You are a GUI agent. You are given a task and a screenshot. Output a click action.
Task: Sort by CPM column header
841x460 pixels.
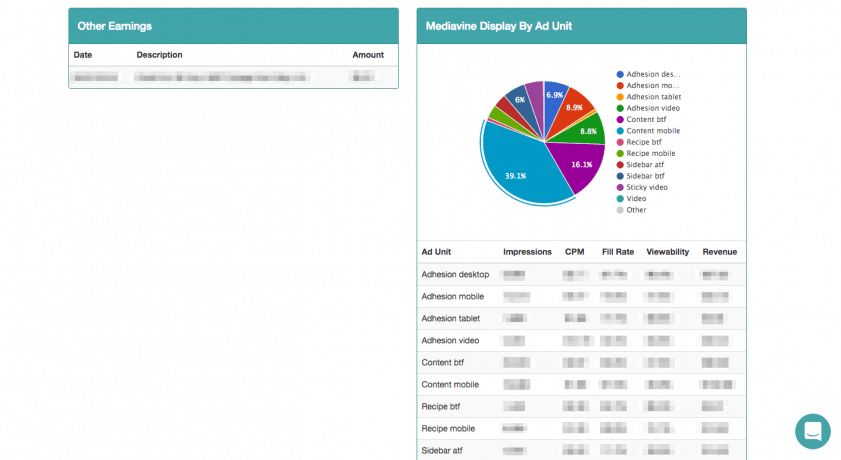[574, 252]
